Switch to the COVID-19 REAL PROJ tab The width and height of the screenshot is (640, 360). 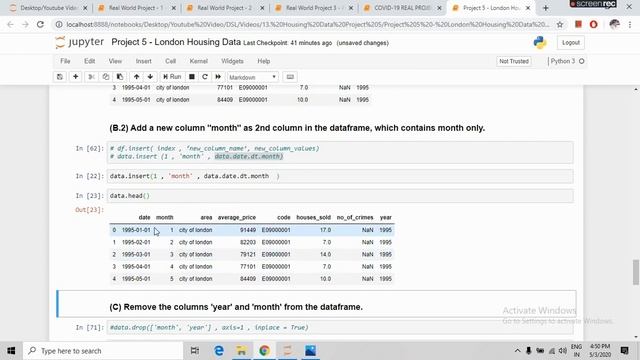402,8
